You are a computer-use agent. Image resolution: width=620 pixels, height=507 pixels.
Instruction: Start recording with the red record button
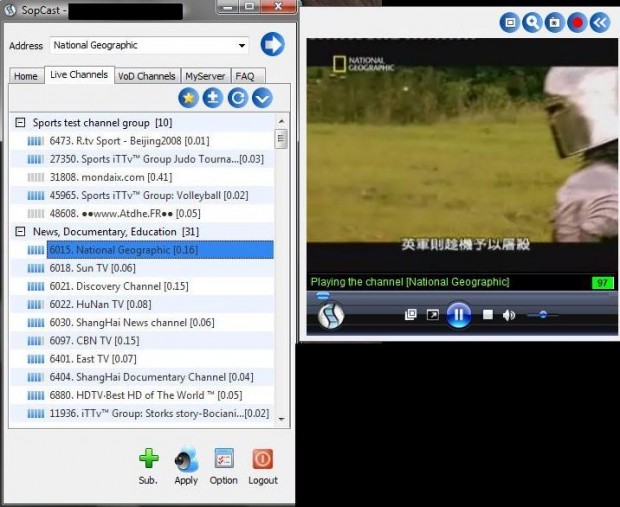pyautogui.click(x=577, y=23)
